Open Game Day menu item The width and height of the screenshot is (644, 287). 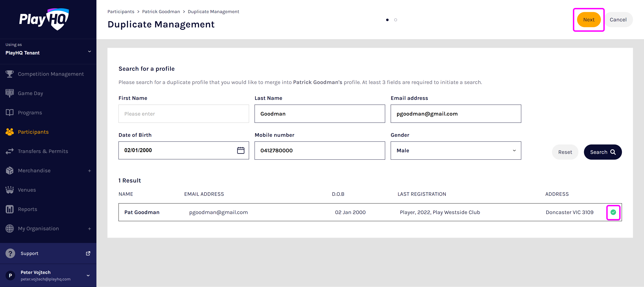click(48, 93)
